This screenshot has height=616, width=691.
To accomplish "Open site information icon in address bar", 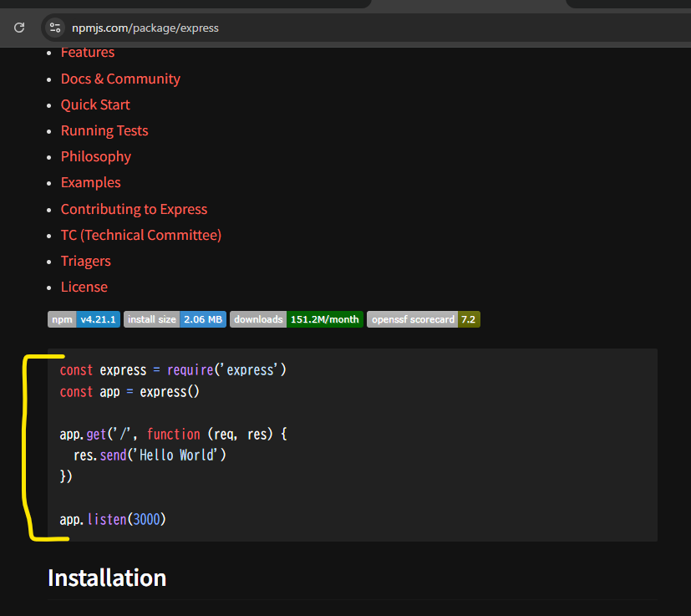I will 55,28.
